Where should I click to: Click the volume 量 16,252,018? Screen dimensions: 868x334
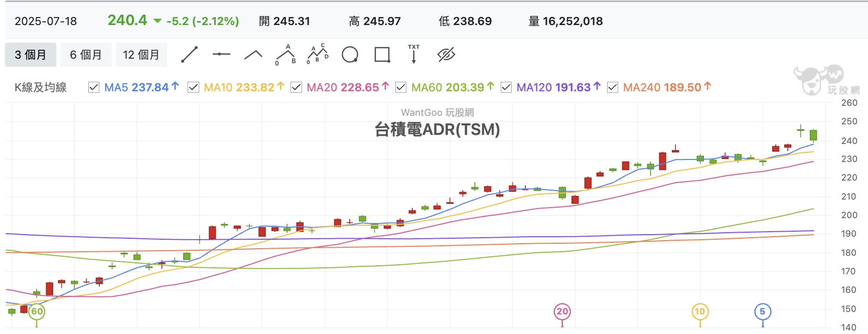click(x=566, y=21)
